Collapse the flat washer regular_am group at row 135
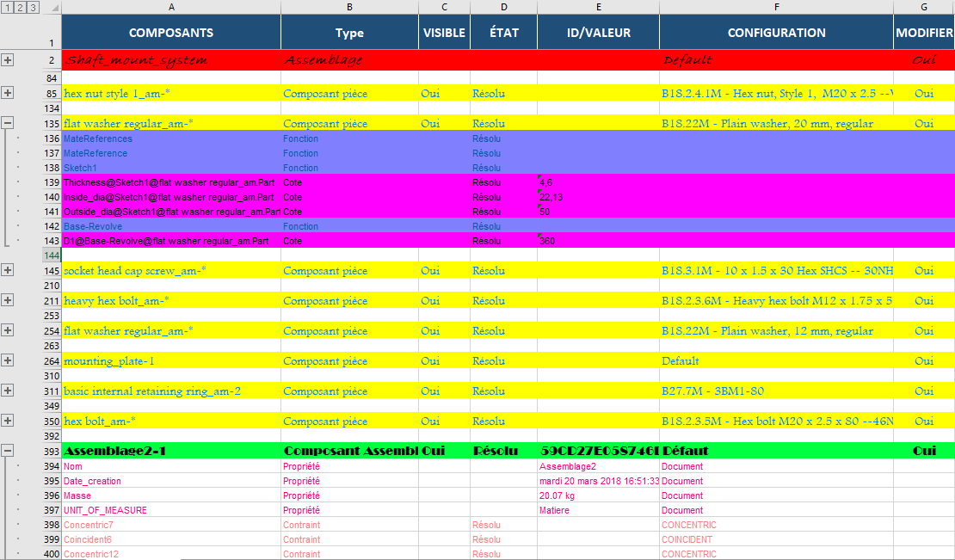Screen dimensions: 955x560 pos(8,123)
